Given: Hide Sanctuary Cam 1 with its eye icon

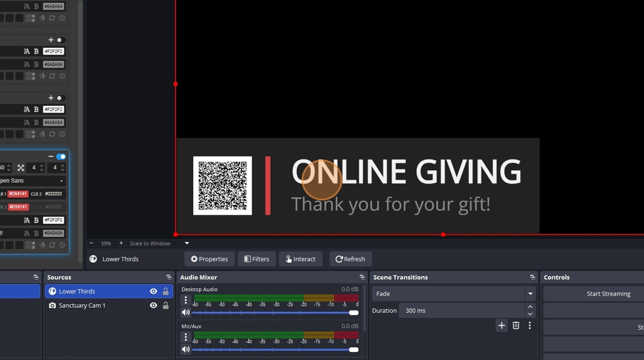Looking at the screenshot, I should (153, 305).
